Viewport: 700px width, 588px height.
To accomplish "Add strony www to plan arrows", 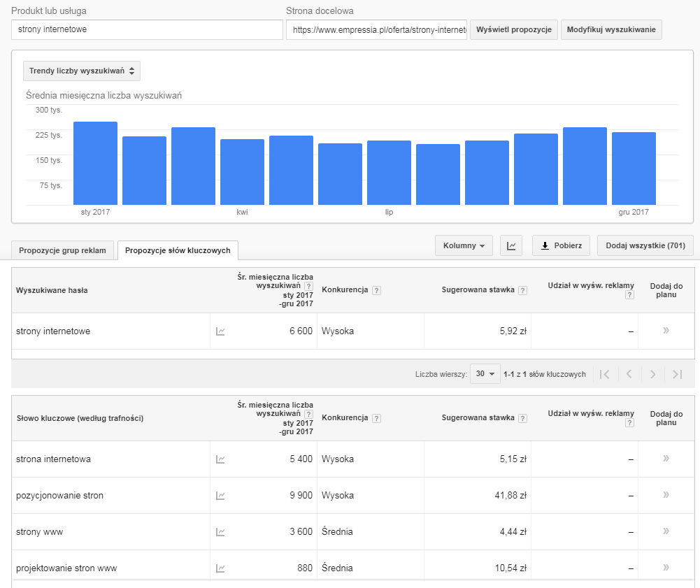I will pyautogui.click(x=666, y=531).
